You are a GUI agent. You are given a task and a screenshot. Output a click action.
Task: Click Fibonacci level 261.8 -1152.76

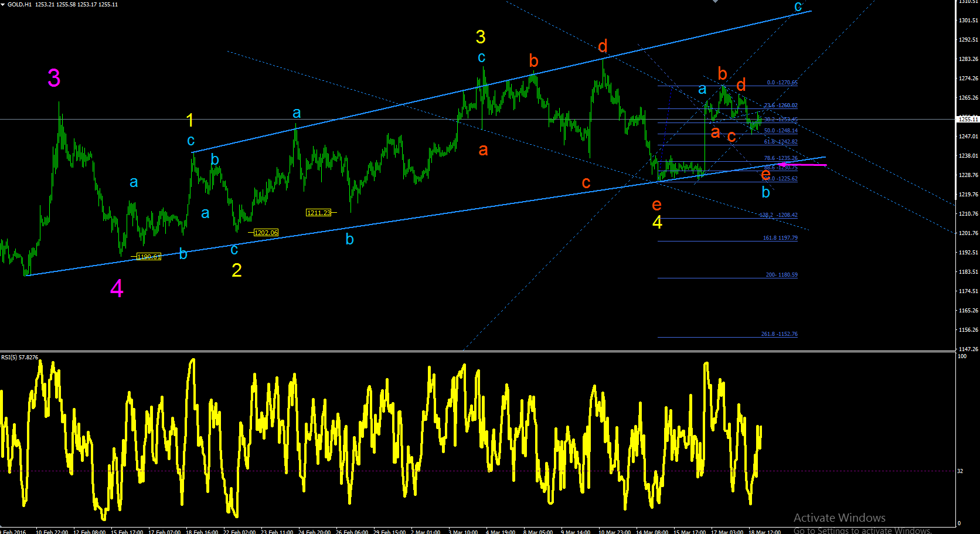[x=779, y=334]
